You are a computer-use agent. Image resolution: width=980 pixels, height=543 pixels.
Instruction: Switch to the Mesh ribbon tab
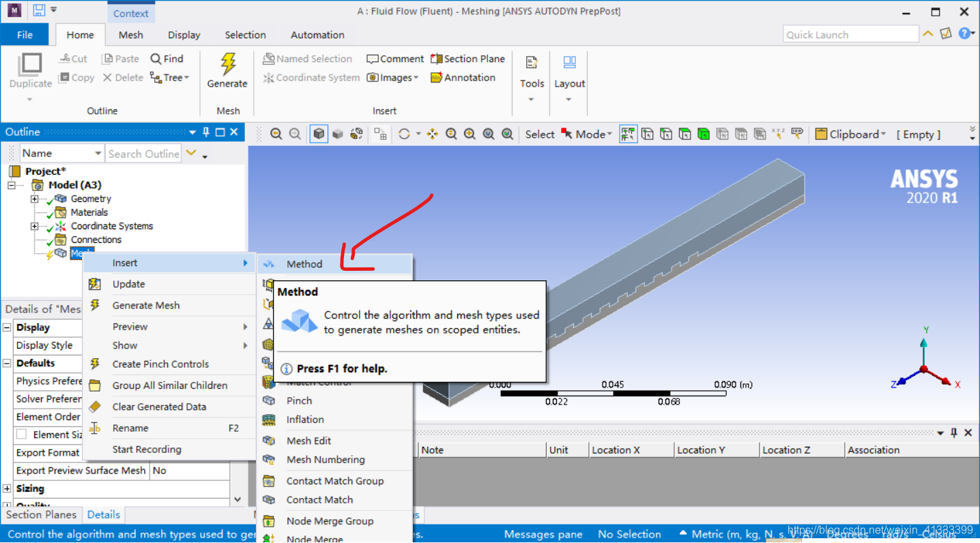coord(130,35)
